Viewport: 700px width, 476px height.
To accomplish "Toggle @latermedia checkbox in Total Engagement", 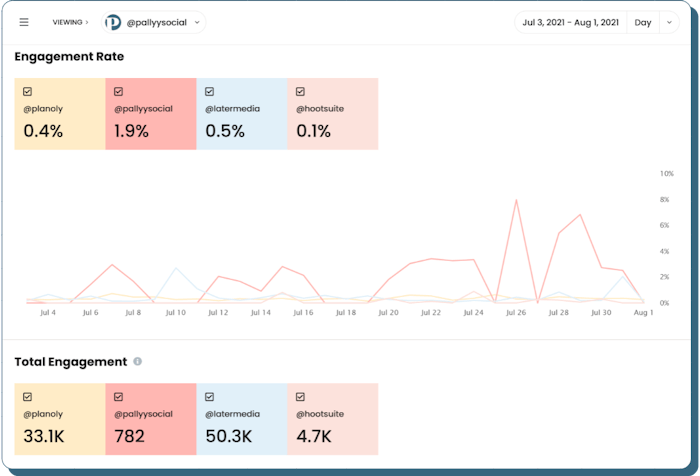I will pos(209,397).
